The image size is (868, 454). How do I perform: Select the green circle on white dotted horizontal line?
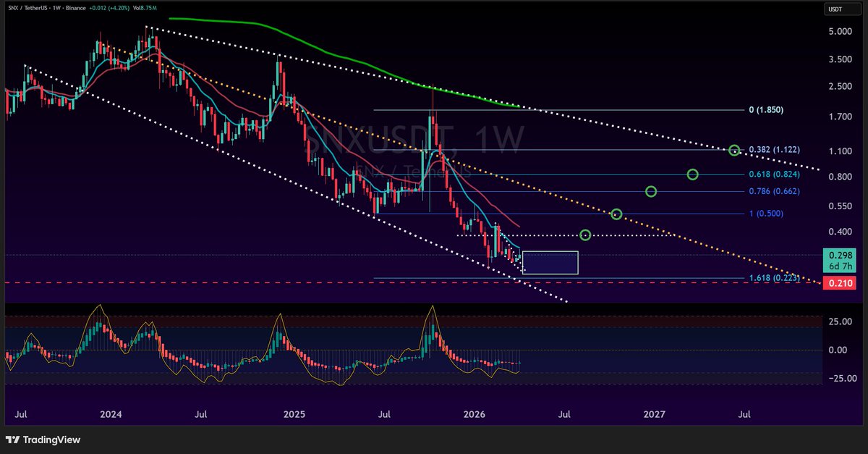[586, 235]
